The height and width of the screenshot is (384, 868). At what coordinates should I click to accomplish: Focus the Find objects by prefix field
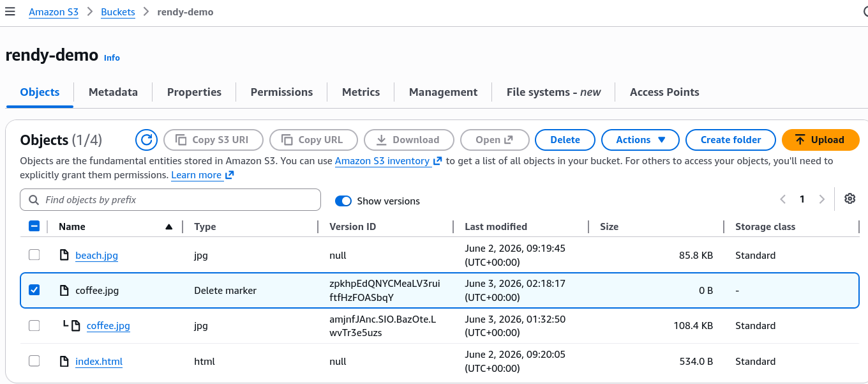[x=170, y=200]
